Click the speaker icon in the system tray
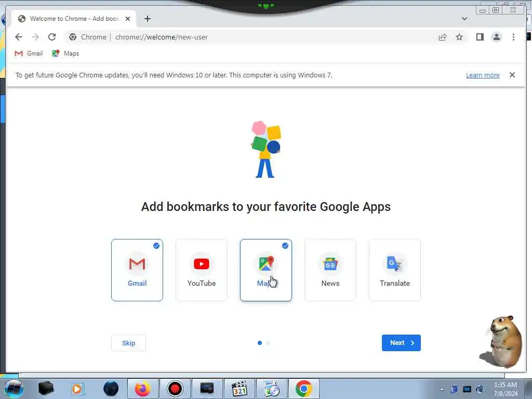Screen dimensions: 532x399 point(480,389)
